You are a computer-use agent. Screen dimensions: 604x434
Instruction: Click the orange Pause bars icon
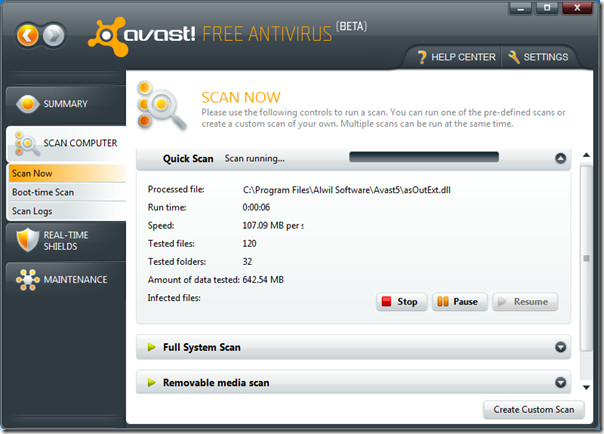pos(443,301)
